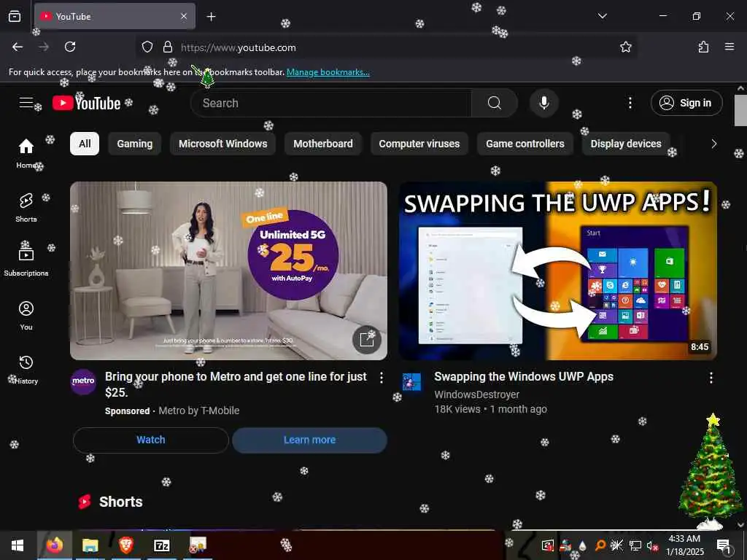The height and width of the screenshot is (560, 747).
Task: Open the Metro ad headline link
Action: [x=236, y=384]
